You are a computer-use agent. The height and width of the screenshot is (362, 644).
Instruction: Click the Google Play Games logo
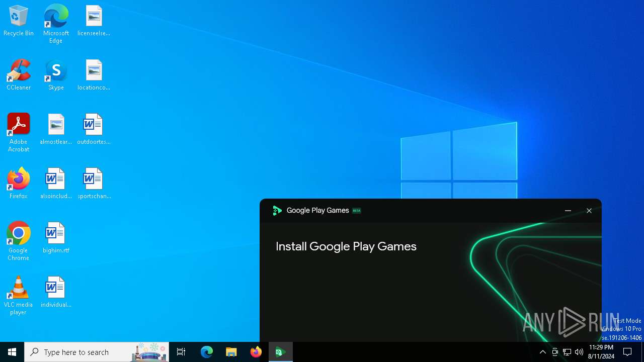pyautogui.click(x=277, y=211)
